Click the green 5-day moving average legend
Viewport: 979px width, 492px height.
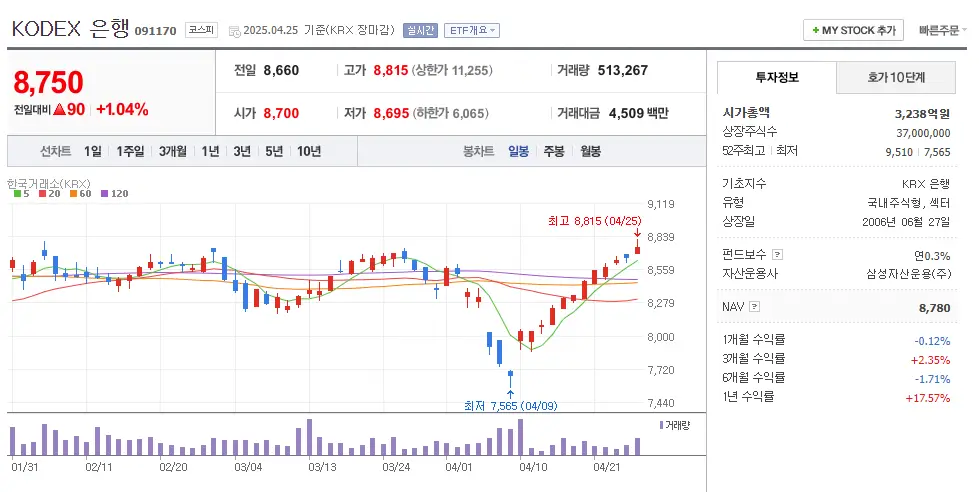tap(21, 193)
